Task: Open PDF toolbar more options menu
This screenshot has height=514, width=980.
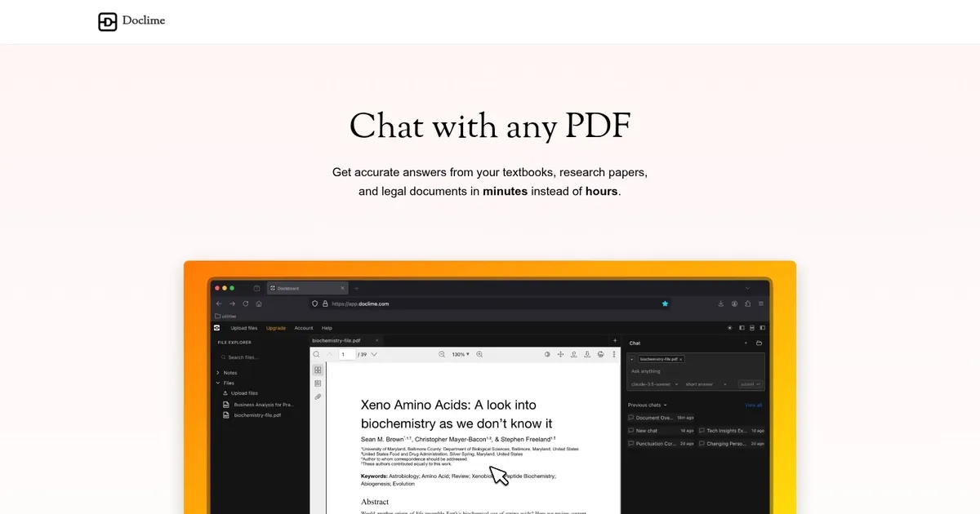Action: (613, 354)
